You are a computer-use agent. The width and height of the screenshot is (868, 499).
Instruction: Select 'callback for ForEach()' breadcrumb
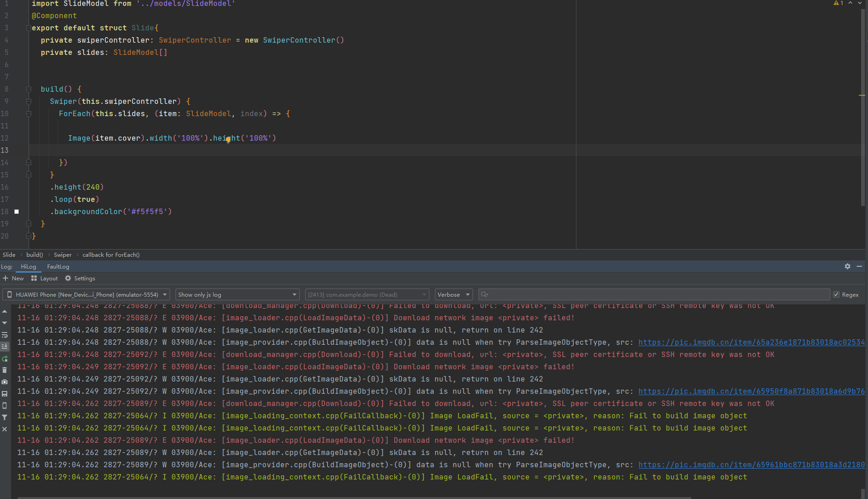(x=111, y=254)
